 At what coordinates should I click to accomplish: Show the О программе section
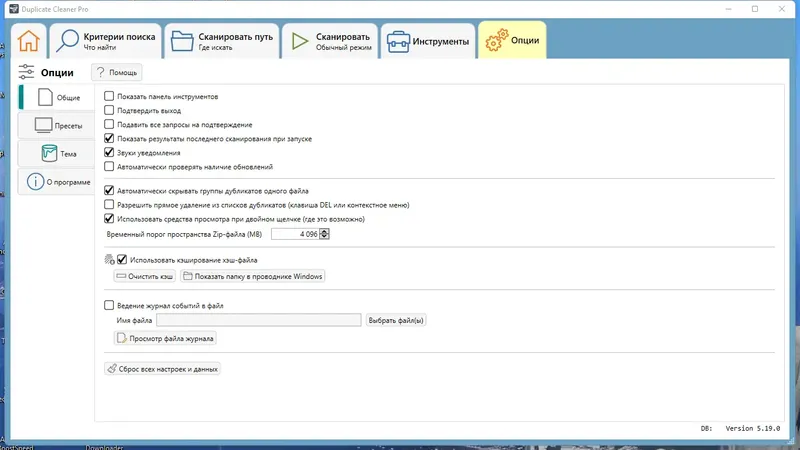(57, 182)
